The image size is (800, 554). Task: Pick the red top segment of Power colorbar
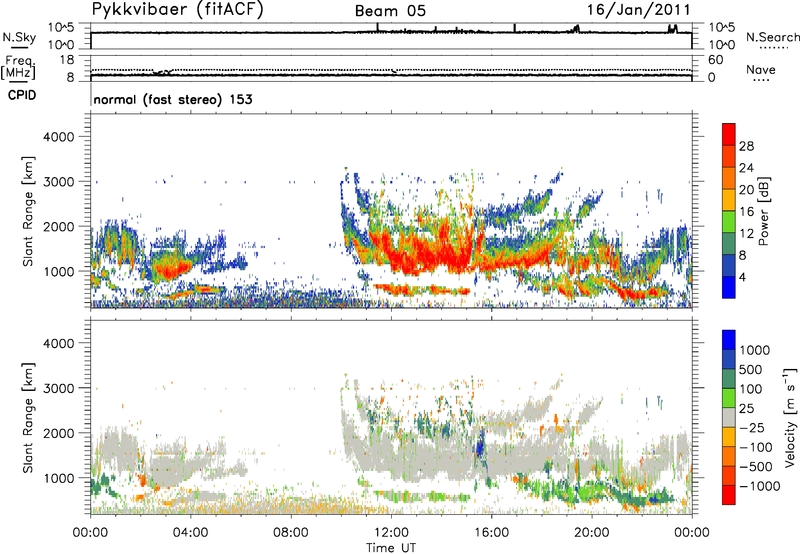pyautogui.click(x=729, y=134)
